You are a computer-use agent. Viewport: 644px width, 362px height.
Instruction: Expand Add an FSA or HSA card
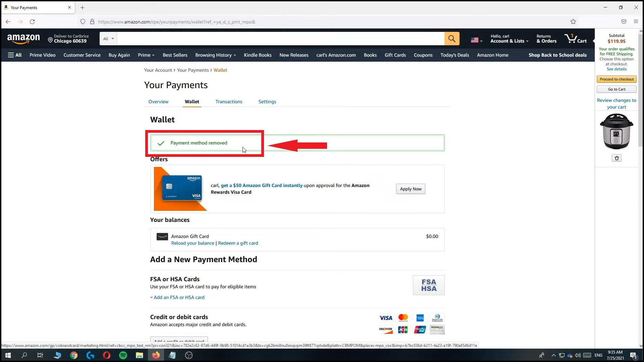pyautogui.click(x=179, y=297)
